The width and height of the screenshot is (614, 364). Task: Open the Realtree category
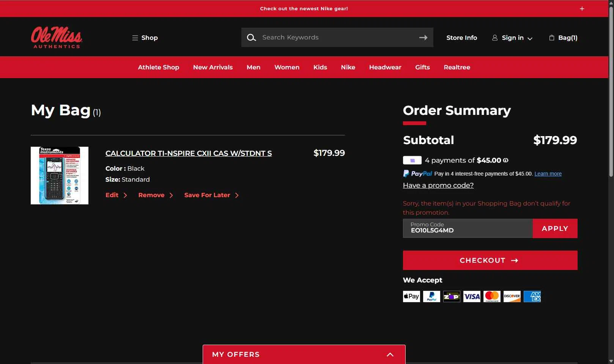tap(457, 67)
